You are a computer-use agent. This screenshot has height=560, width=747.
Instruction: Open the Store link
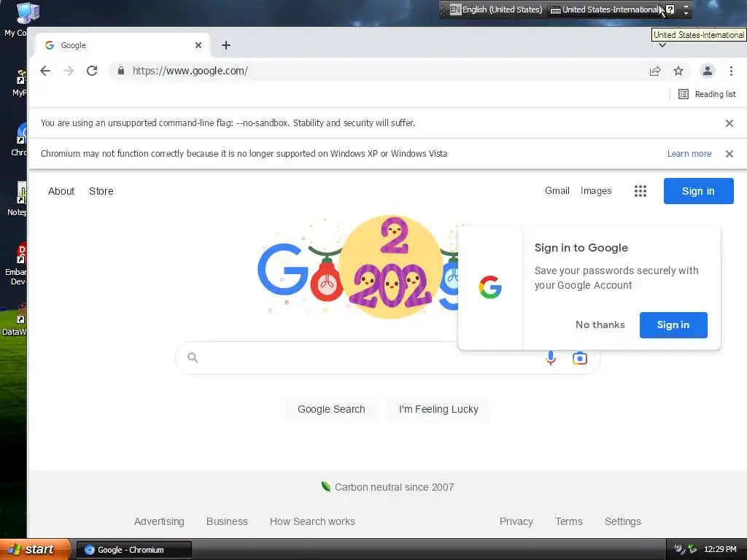coord(101,191)
